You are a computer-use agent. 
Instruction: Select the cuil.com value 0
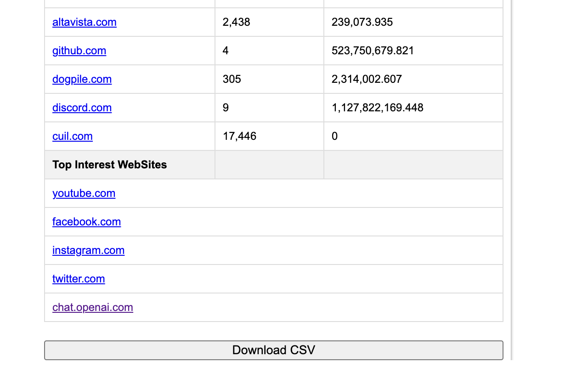(x=334, y=136)
